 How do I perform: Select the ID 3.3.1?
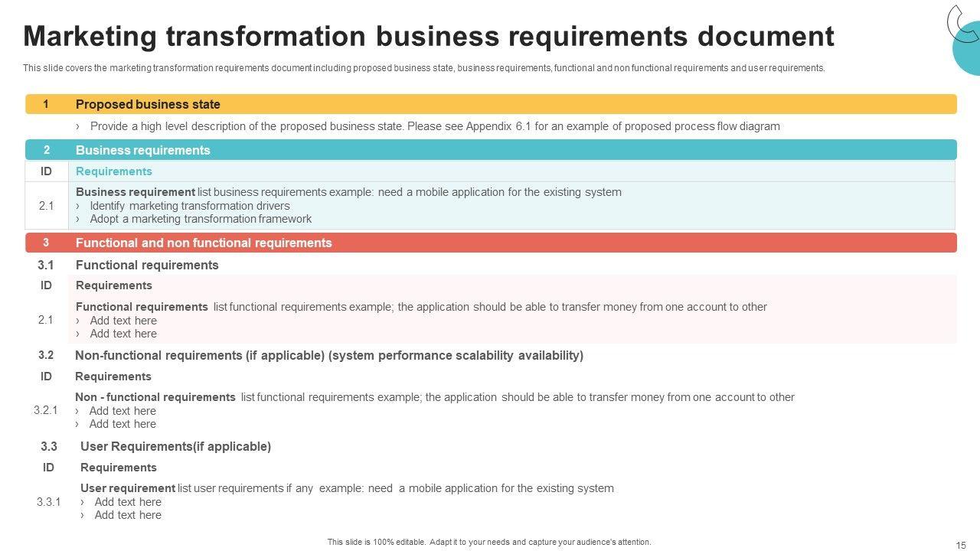48,502
